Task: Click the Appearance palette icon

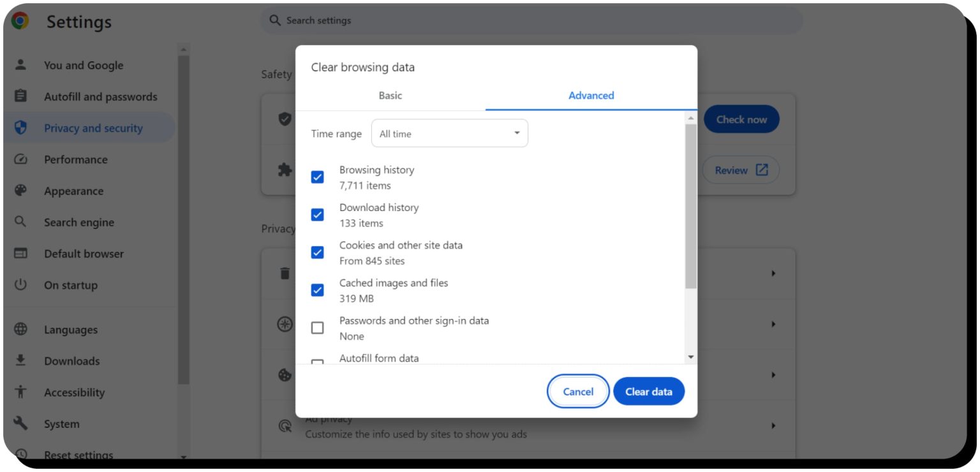Action: (20, 191)
